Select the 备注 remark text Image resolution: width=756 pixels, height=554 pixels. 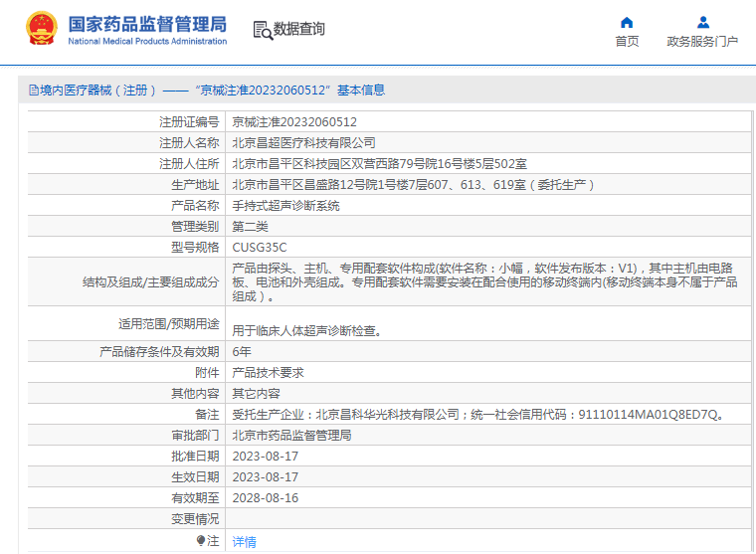(478, 415)
